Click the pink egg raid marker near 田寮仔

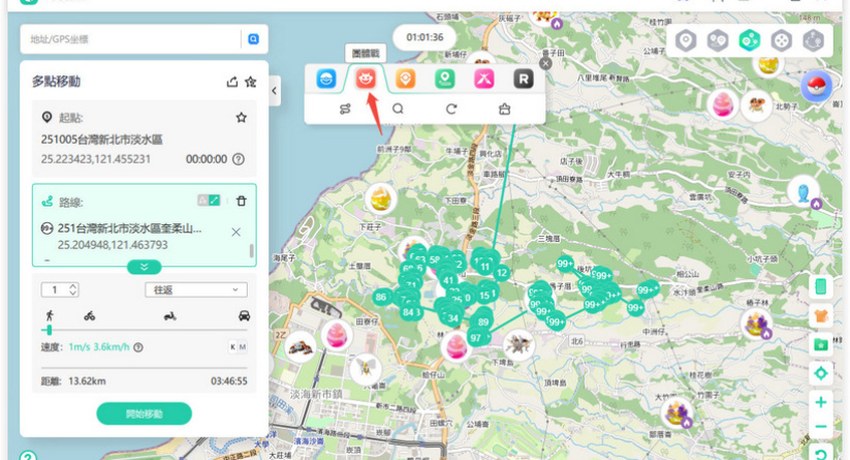336,335
